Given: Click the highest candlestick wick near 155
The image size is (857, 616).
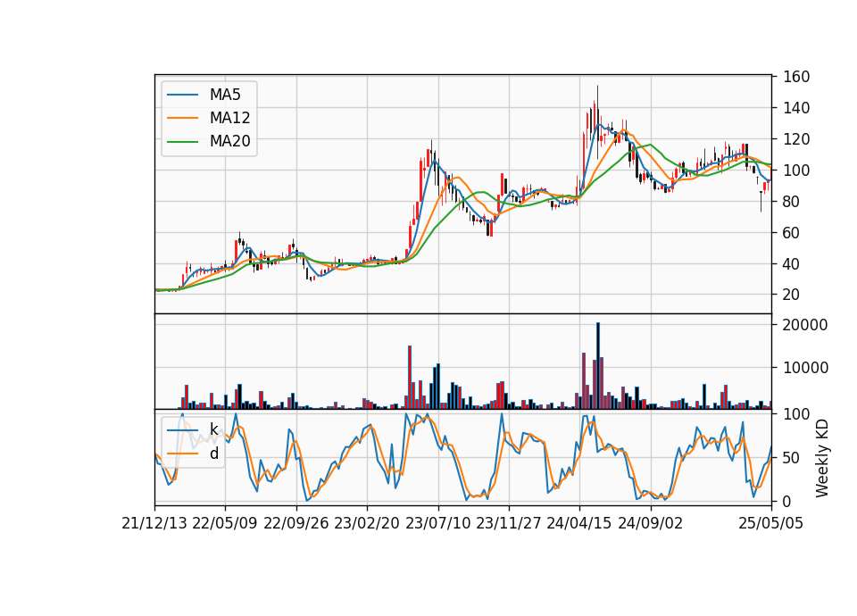Looking at the screenshot, I should point(598,98).
